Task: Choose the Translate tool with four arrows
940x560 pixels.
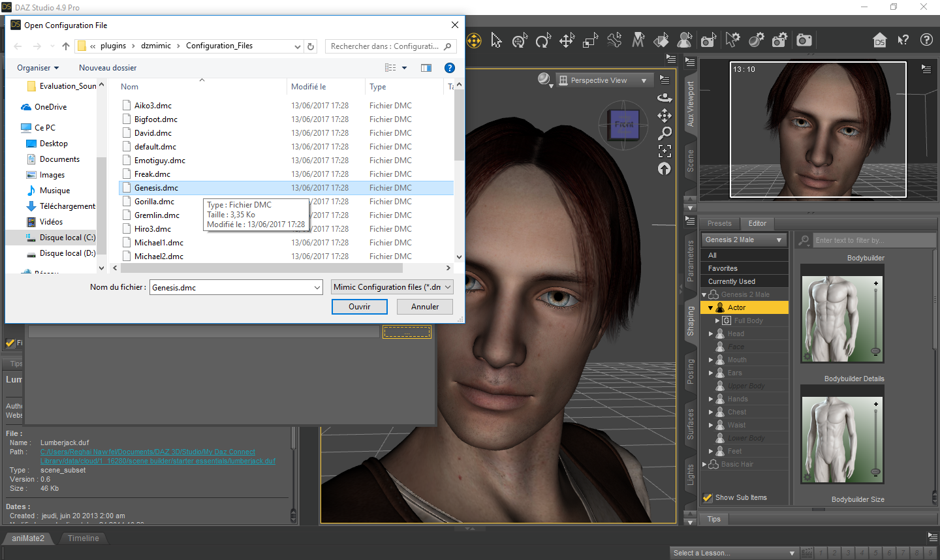Action: (x=567, y=40)
